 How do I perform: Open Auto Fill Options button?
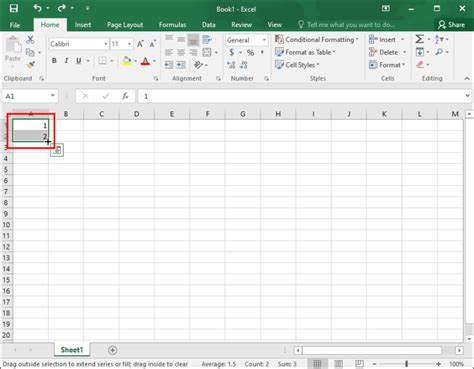point(57,150)
